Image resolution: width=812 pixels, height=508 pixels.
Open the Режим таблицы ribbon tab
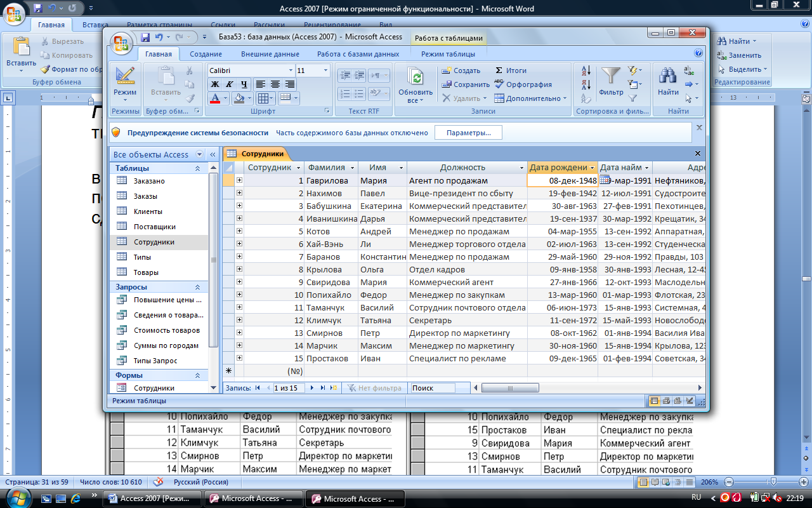448,54
